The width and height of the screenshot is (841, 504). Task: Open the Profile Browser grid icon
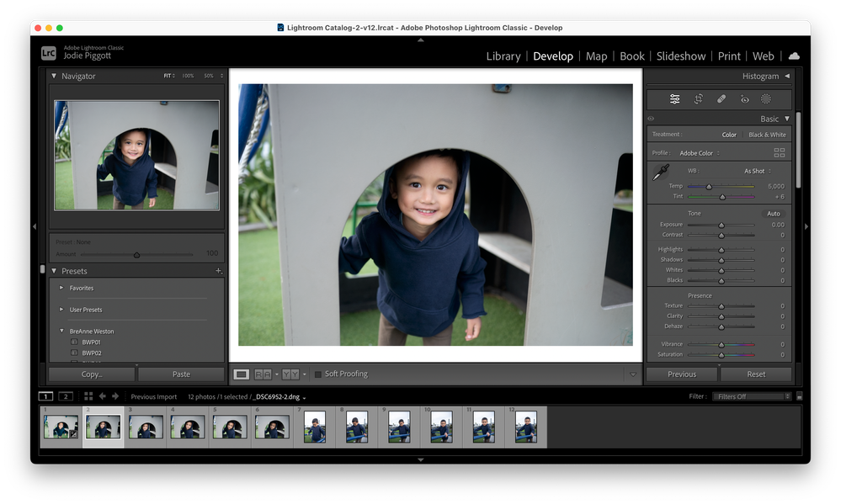pyautogui.click(x=779, y=153)
